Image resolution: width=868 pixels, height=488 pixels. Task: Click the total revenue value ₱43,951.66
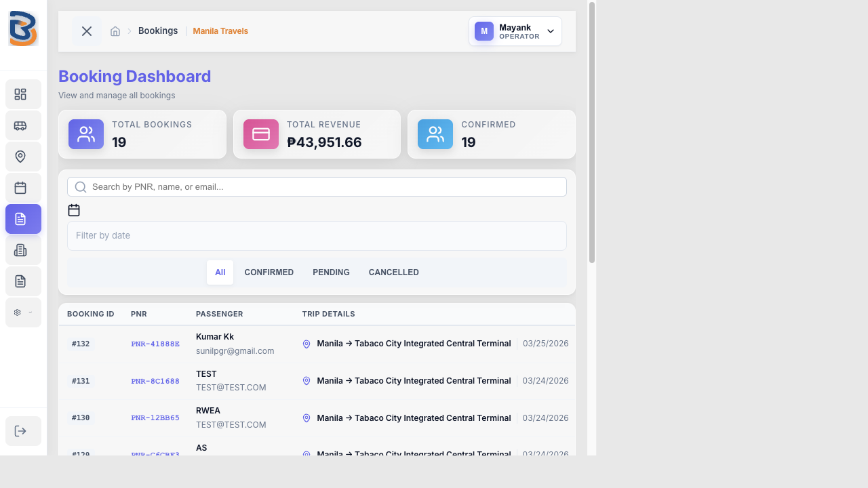[324, 142]
